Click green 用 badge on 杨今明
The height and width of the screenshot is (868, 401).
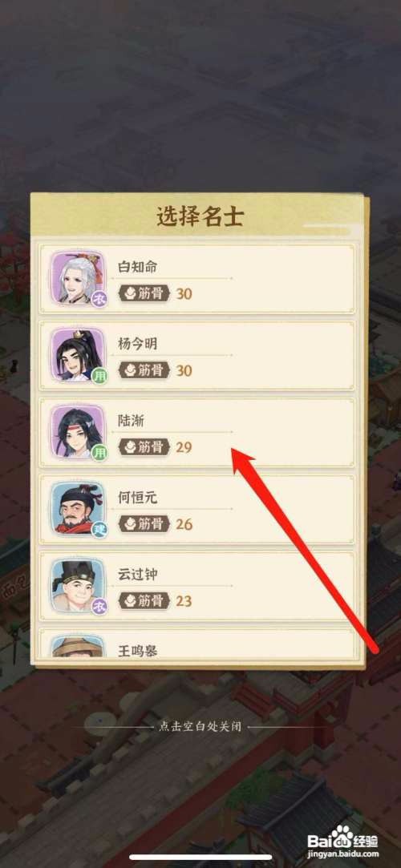pyautogui.click(x=99, y=376)
